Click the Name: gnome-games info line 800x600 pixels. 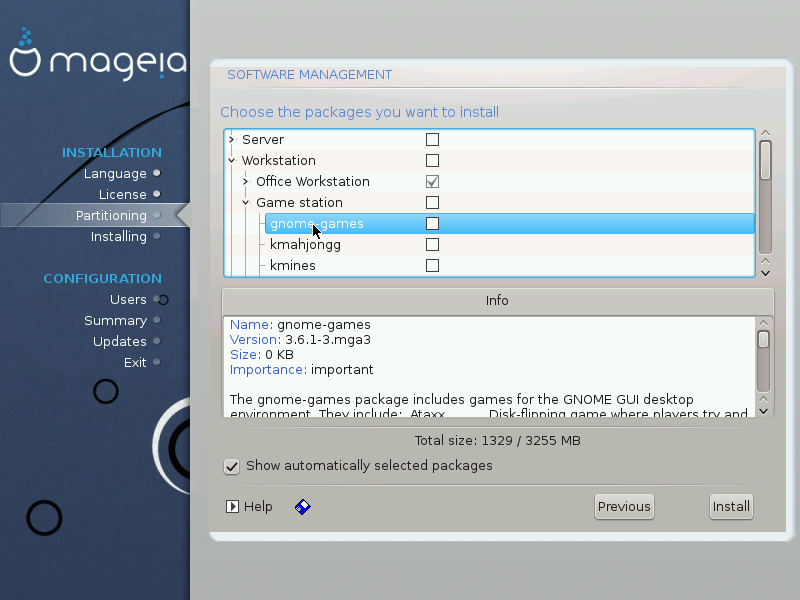click(x=300, y=324)
